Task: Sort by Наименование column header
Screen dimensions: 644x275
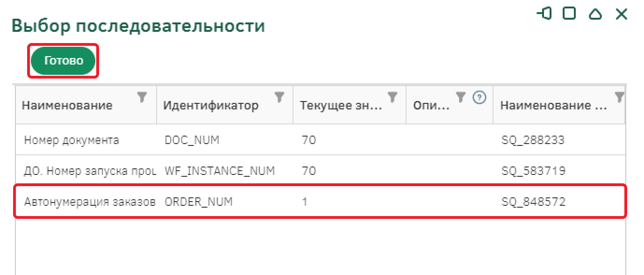Action: (x=67, y=105)
